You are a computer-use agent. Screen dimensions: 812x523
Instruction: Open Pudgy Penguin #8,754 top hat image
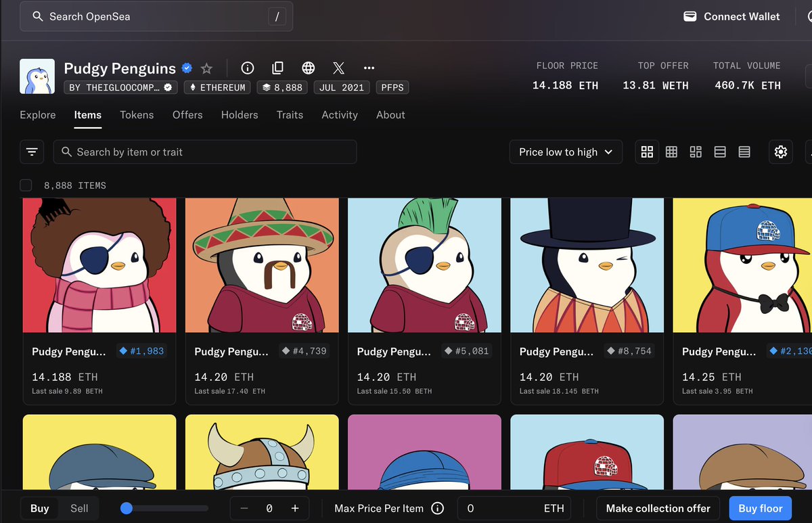587,265
